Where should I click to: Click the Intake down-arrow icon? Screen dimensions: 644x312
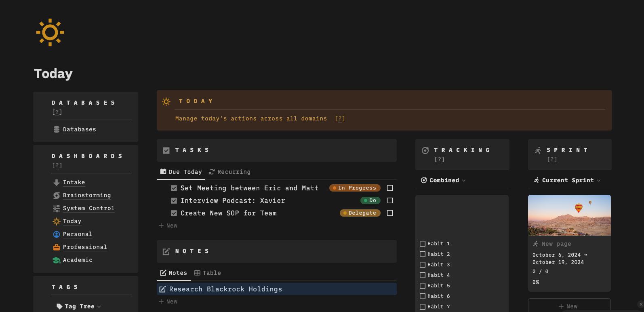tap(57, 183)
